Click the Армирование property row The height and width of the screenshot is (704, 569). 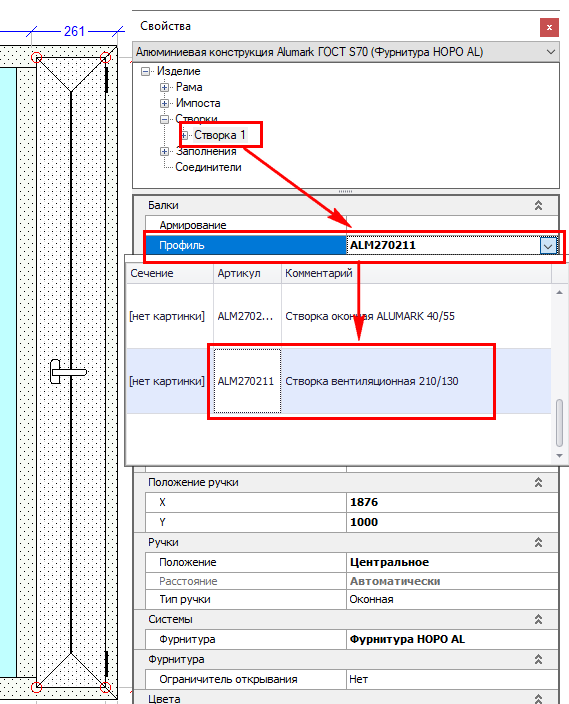pos(351,225)
